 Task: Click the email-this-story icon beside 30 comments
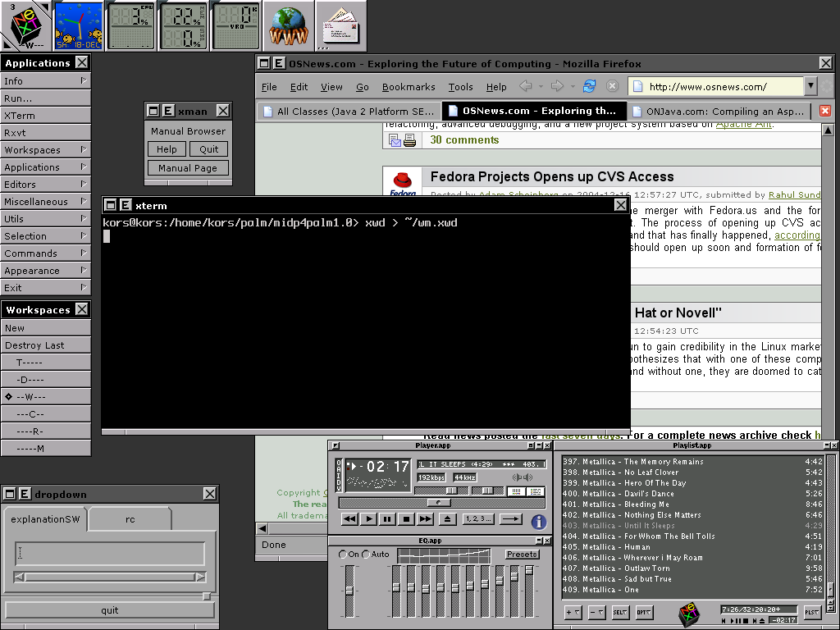(x=395, y=140)
